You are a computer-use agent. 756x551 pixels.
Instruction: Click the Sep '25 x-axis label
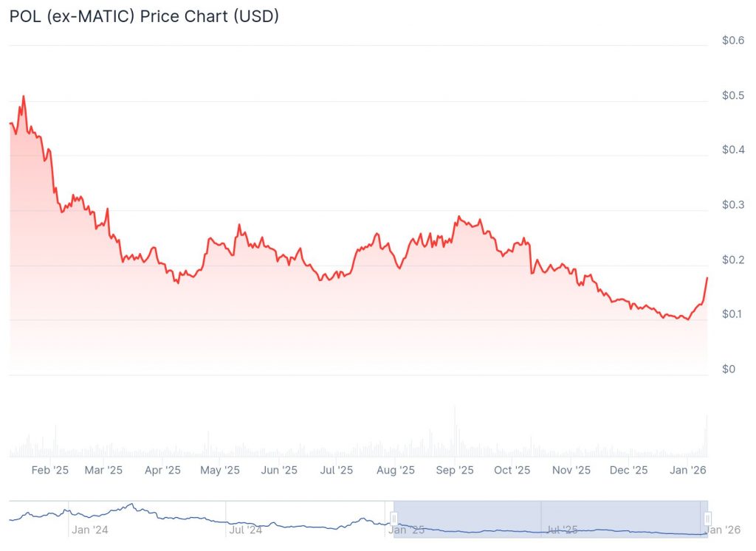(x=455, y=469)
